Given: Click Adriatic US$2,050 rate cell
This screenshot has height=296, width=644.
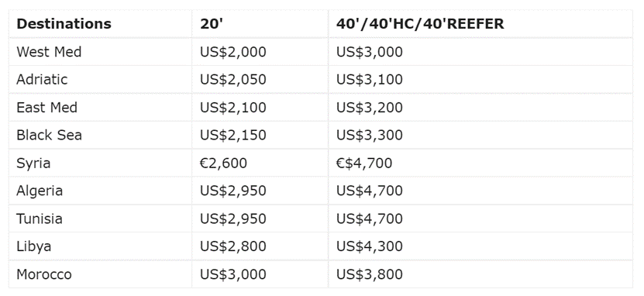Looking at the screenshot, I should click(x=260, y=79).
